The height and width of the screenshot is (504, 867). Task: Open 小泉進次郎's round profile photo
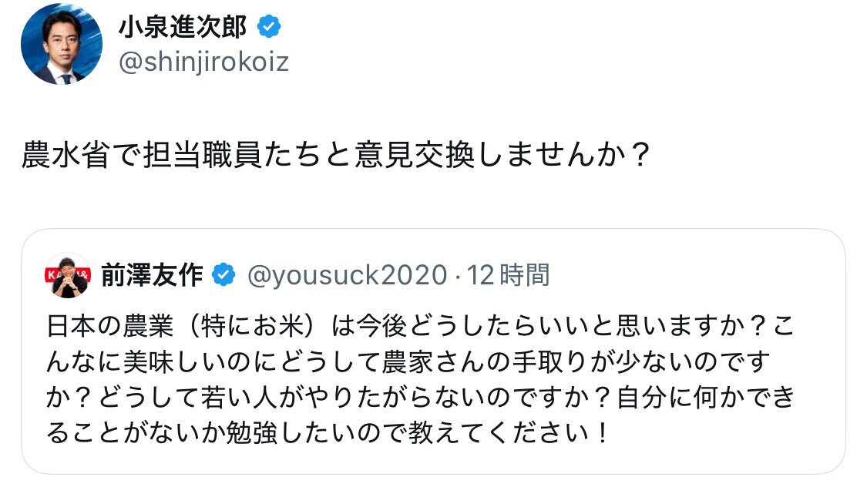coord(62,44)
